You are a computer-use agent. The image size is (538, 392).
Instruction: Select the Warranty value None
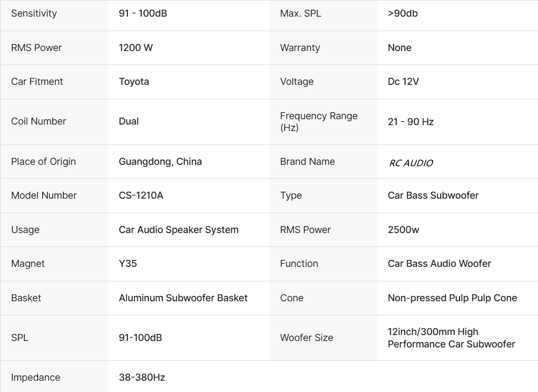399,48
